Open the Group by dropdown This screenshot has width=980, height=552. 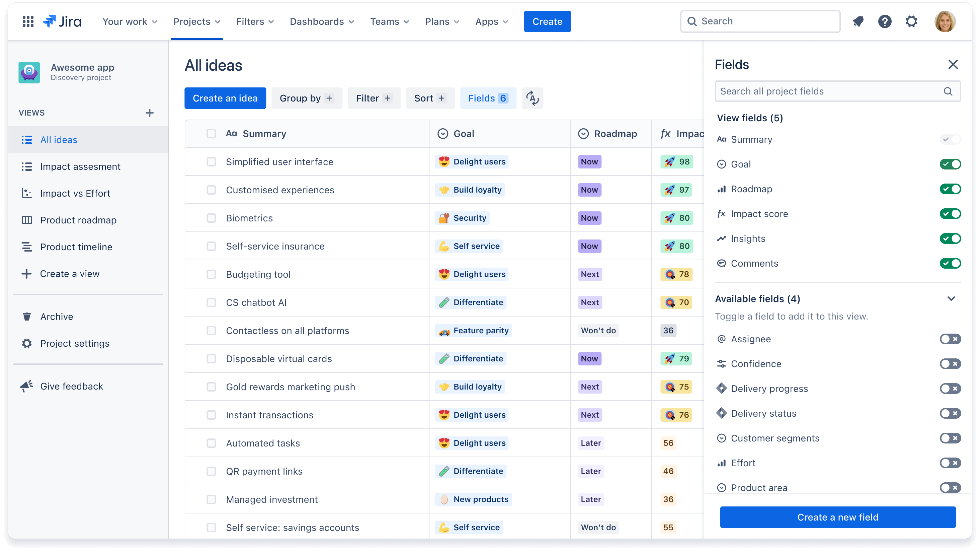[x=307, y=98]
